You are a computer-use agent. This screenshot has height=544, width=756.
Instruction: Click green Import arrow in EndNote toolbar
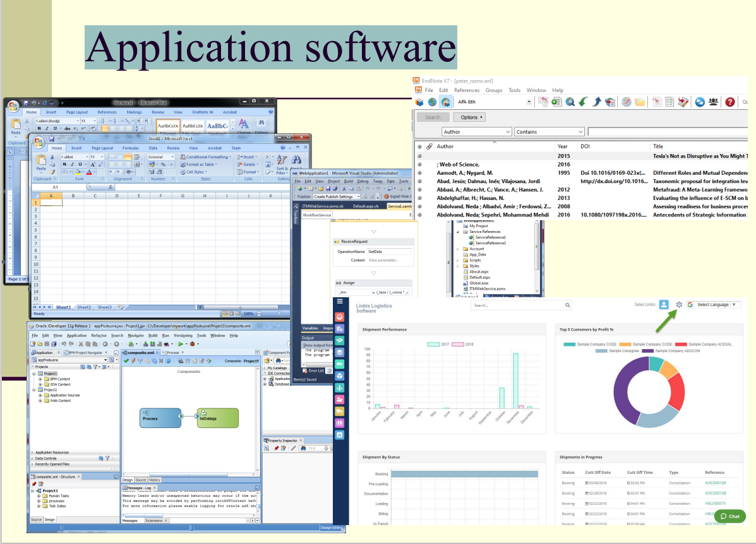tap(584, 102)
